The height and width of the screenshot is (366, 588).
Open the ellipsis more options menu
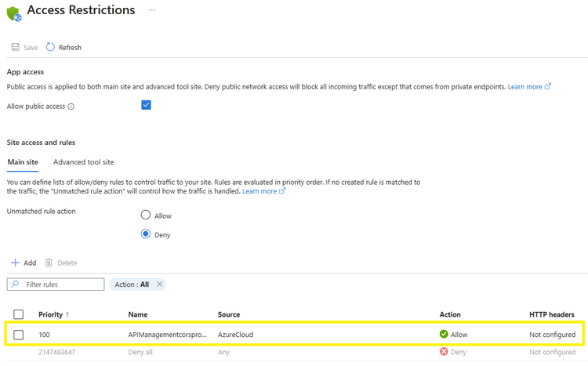151,10
